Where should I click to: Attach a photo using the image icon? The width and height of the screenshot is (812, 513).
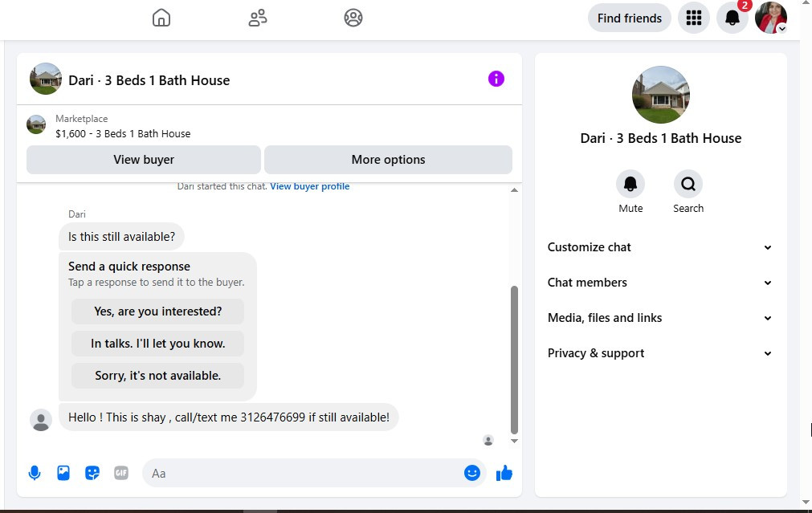63,473
